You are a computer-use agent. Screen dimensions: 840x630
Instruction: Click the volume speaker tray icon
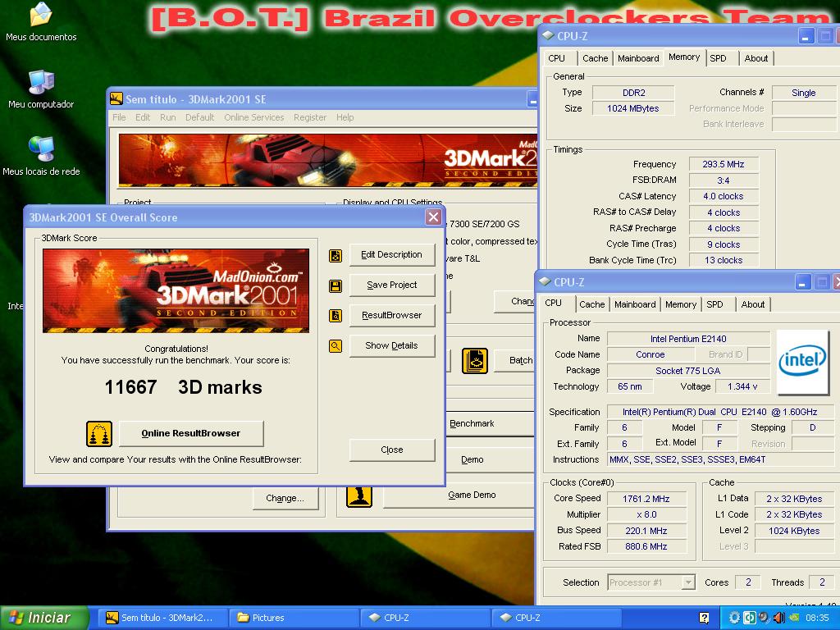[x=779, y=618]
